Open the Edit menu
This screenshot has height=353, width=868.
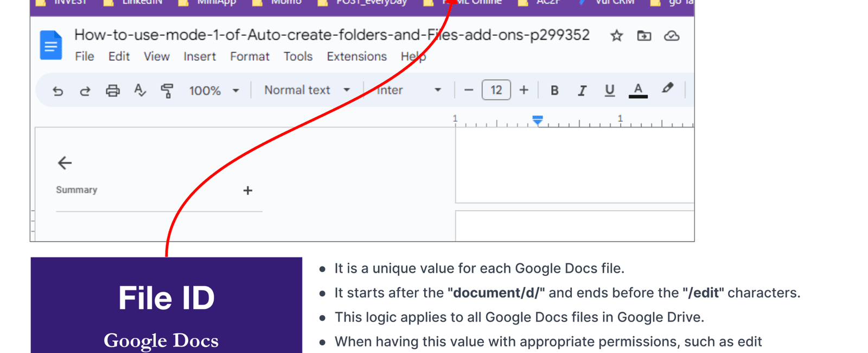tap(119, 56)
